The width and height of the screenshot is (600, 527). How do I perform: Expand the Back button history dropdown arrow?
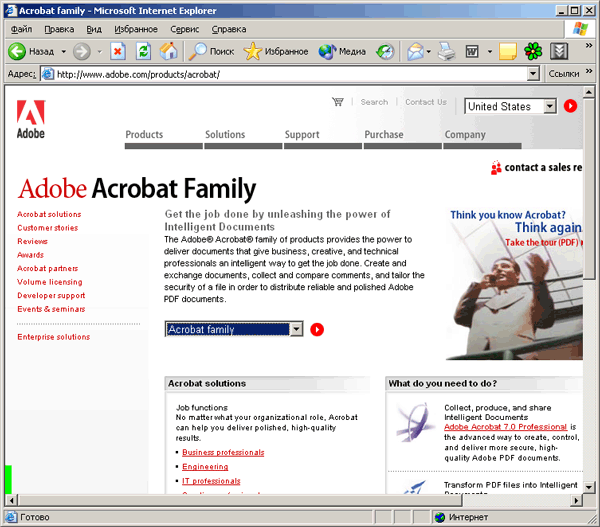[x=64, y=52]
